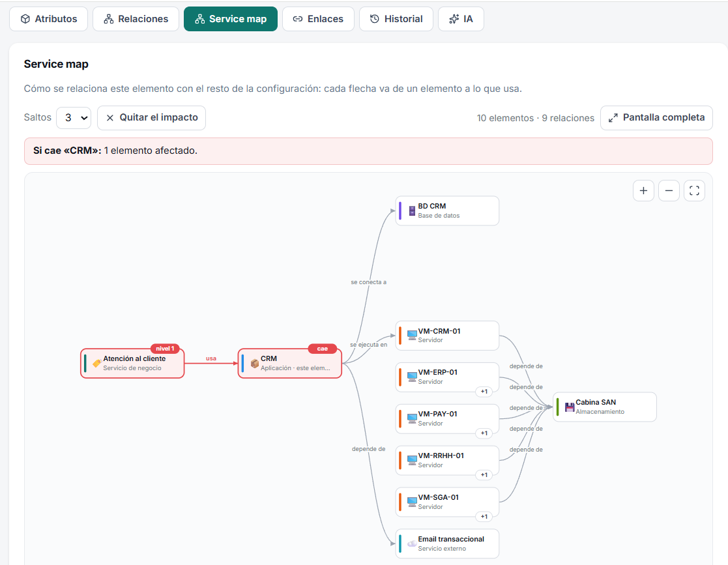Select the VM-ERP-01 server node
The width and height of the screenshot is (728, 565).
tap(448, 377)
